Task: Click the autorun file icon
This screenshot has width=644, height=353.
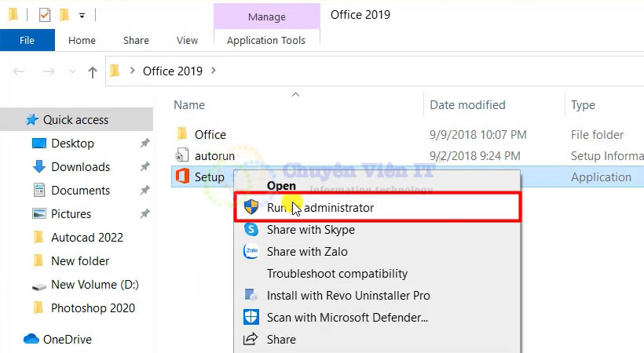Action: (182, 156)
